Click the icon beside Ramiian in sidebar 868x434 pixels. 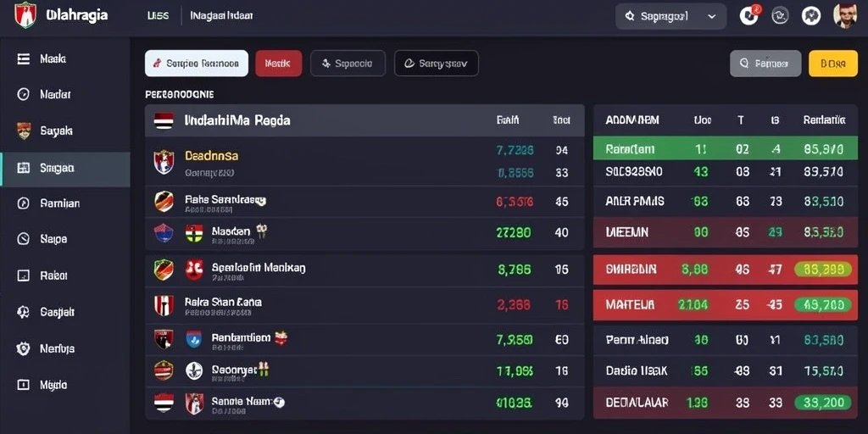23,203
